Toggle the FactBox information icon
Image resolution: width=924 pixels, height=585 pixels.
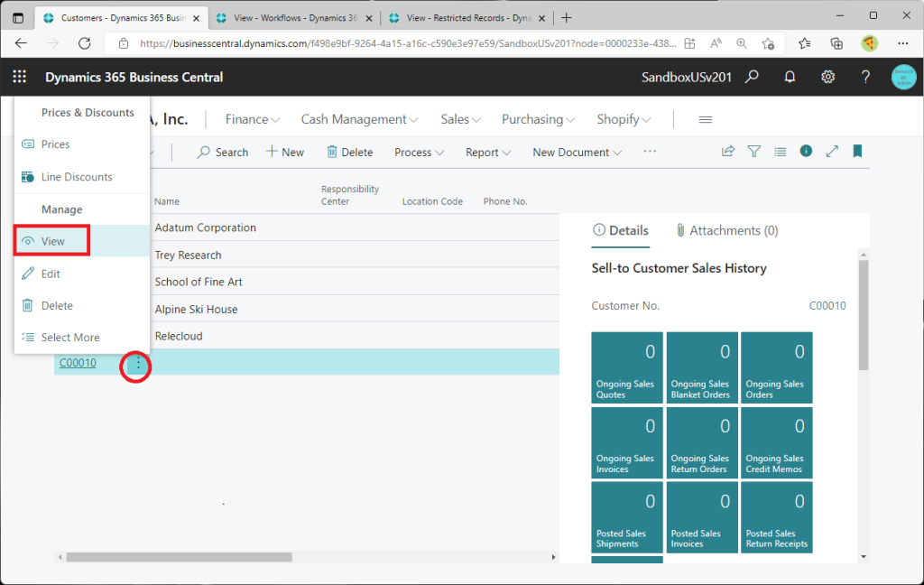(x=806, y=151)
